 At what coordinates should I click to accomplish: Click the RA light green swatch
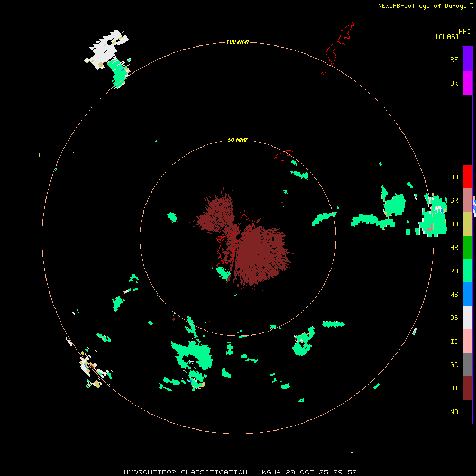(467, 271)
